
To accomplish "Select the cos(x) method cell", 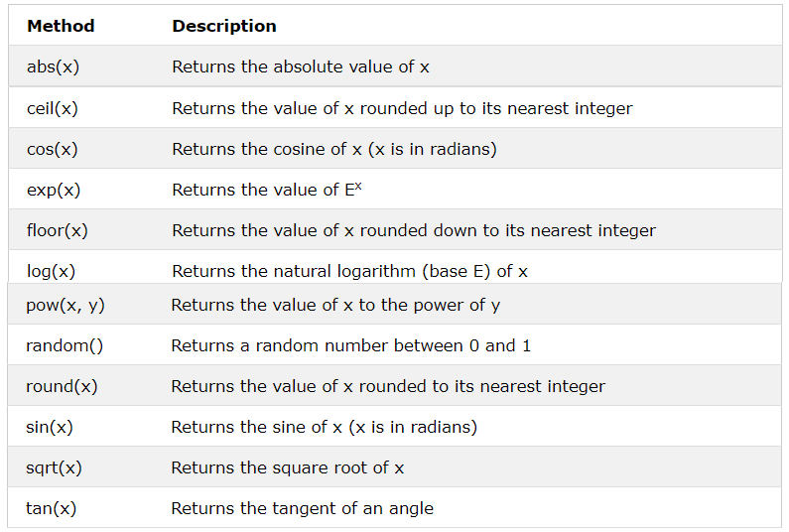I will [53, 149].
